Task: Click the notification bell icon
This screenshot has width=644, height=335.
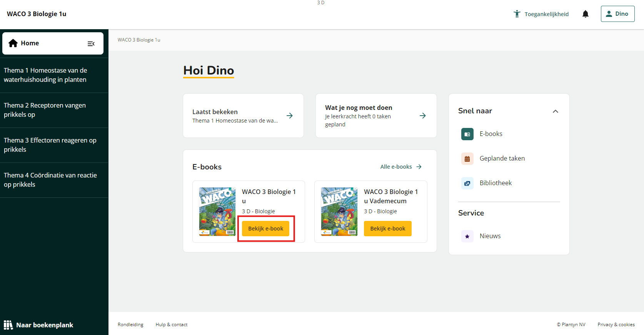Action: [586, 14]
